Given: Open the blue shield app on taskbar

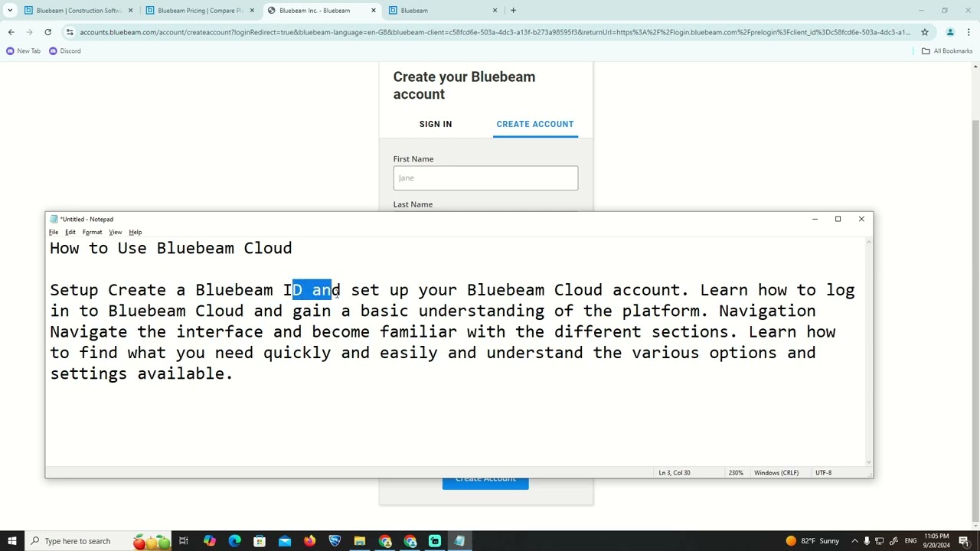Looking at the screenshot, I should coord(335,541).
